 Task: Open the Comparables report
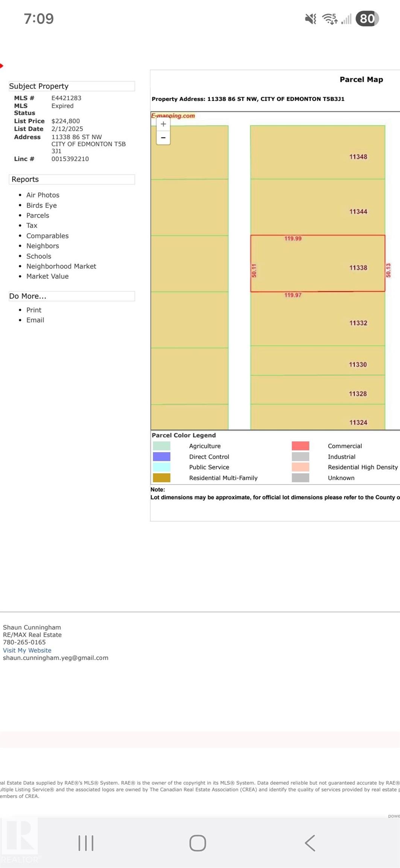point(47,236)
